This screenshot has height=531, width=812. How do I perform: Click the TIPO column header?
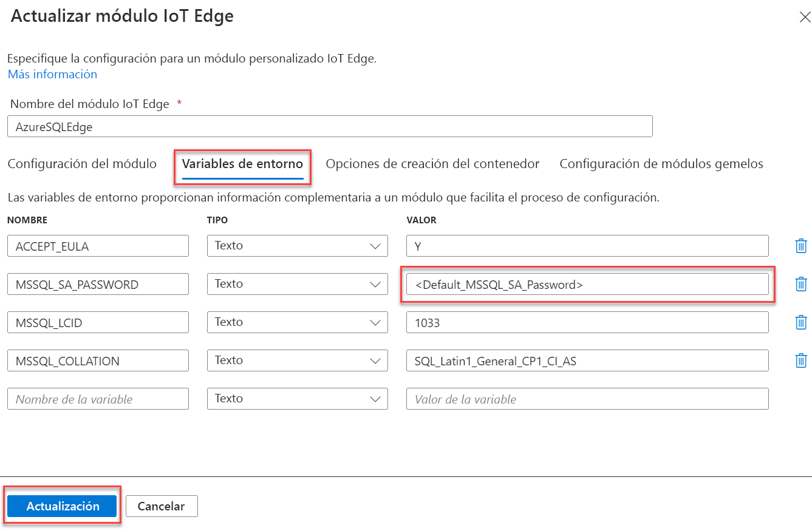(217, 220)
